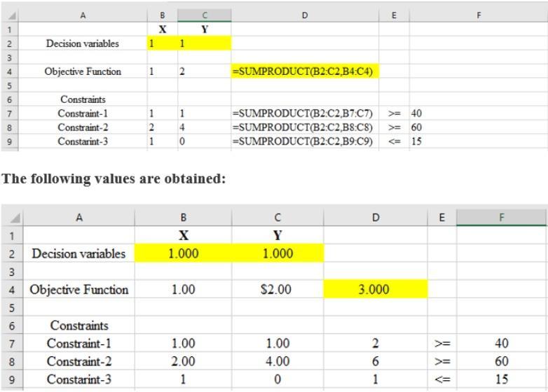The width and height of the screenshot is (548, 392).
Task: Select right-hand value 15 in top sheet
Action: tap(416, 141)
